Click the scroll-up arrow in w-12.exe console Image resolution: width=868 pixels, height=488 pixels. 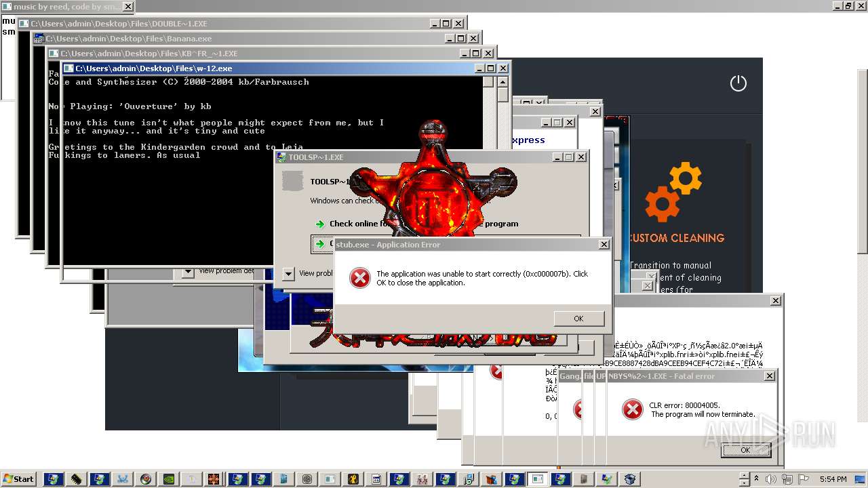(x=502, y=81)
